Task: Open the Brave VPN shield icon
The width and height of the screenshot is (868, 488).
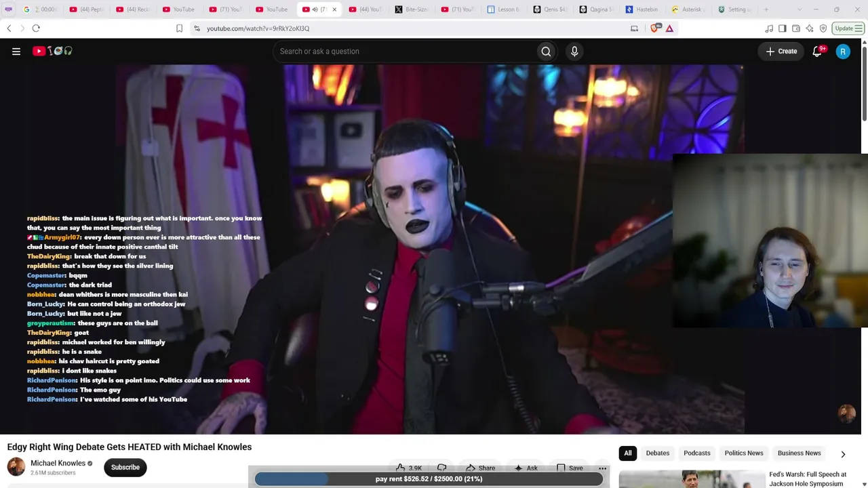Action: coord(823,28)
